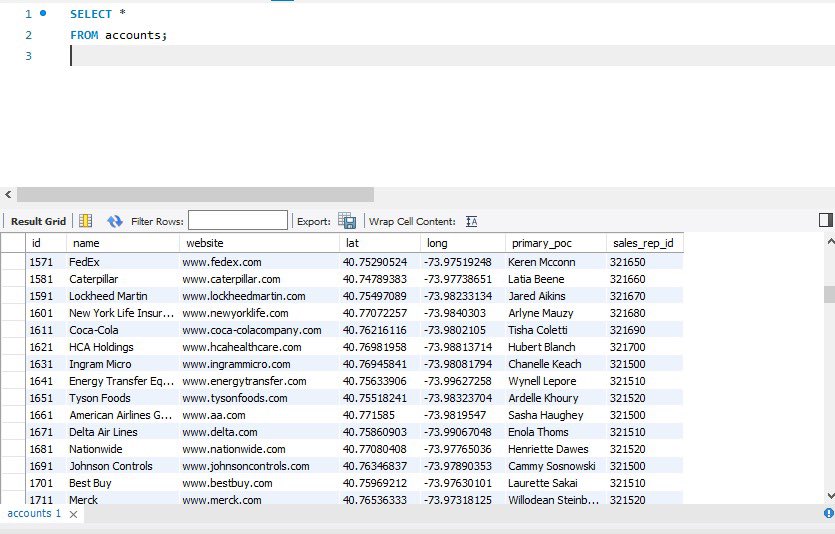Click the horizontal scrollbar thumb in editor
The image size is (835, 534).
click(x=195, y=194)
